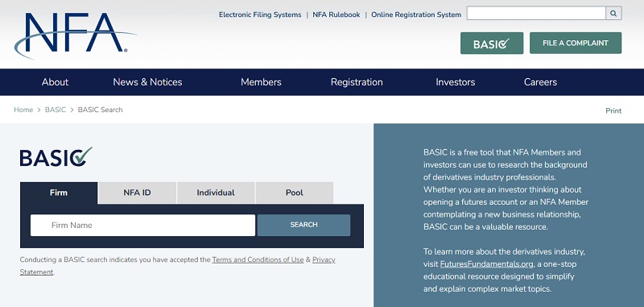Click the magnifier search icon button
The height and width of the screenshot is (307, 644).
[x=613, y=13]
